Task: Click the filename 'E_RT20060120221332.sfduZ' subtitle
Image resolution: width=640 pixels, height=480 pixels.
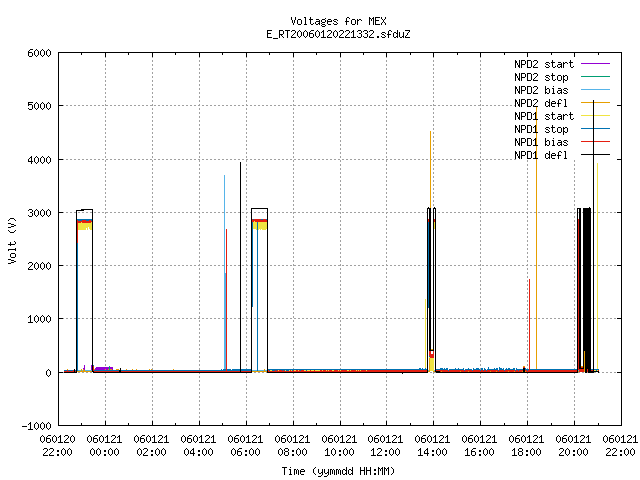Action: point(338,34)
